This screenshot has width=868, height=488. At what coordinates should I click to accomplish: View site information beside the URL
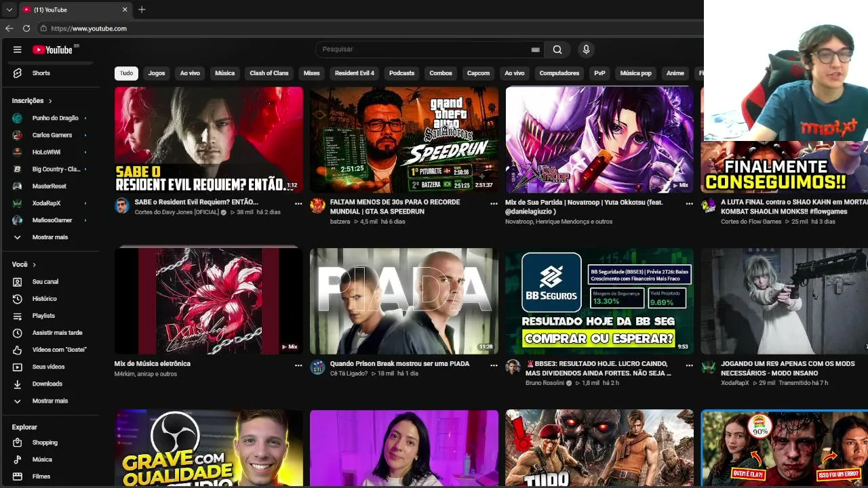click(43, 28)
